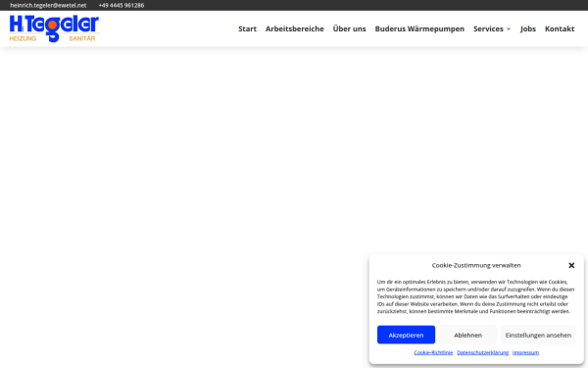Image resolution: width=588 pixels, height=368 pixels.
Task: Click Einstellungen ansehen button
Action: point(538,335)
